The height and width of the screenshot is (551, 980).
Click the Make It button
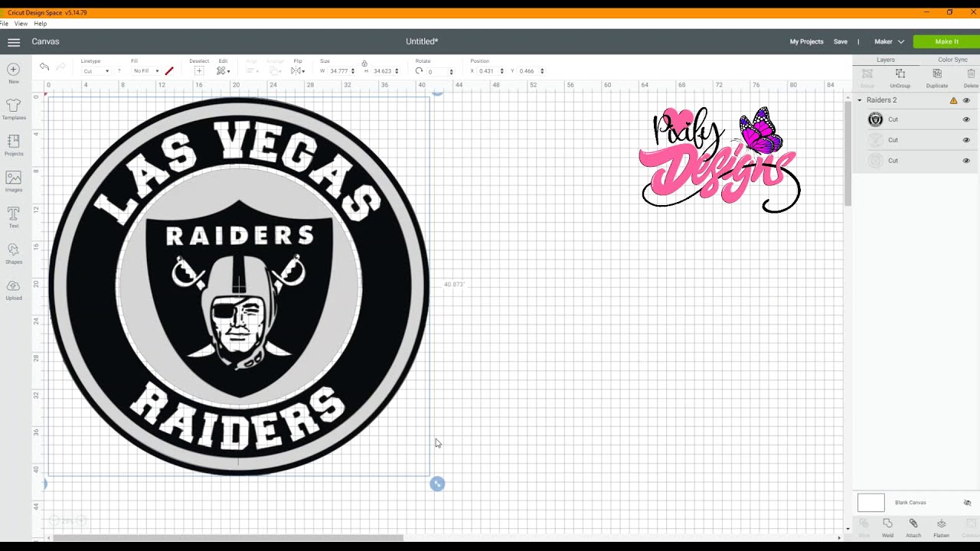[x=946, y=42]
